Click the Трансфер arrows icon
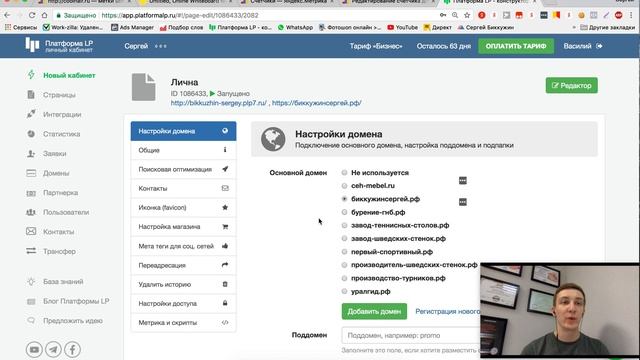The width and height of the screenshot is (640, 360). [31, 251]
